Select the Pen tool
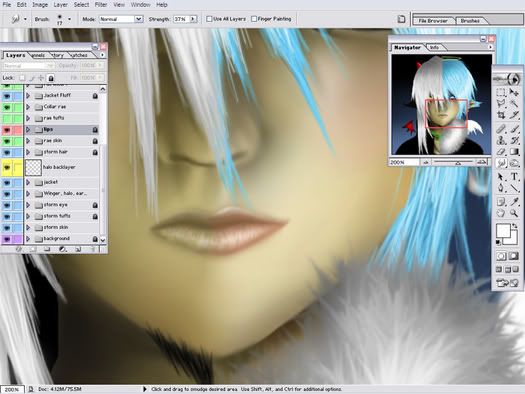The height and width of the screenshot is (394, 525). (x=501, y=188)
